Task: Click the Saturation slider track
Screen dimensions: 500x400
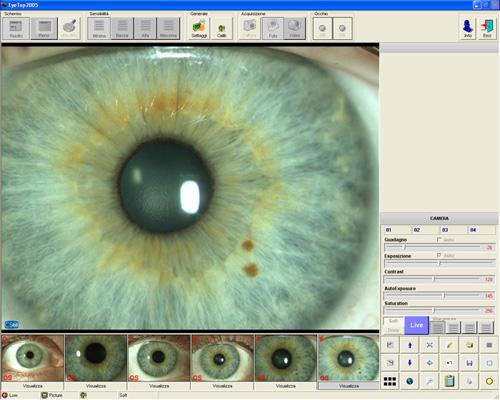Action: tap(432, 310)
